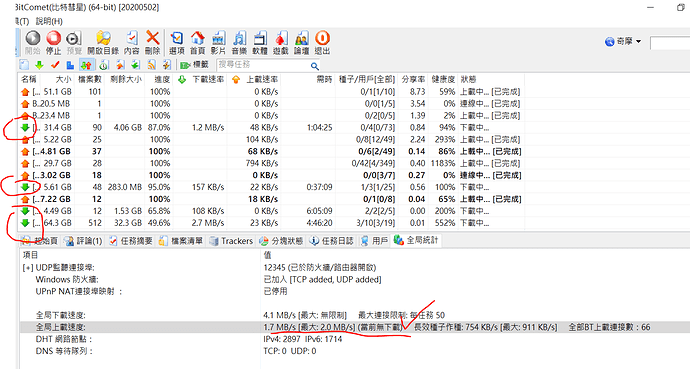Click the DNS 等待隊列 row

(355, 351)
